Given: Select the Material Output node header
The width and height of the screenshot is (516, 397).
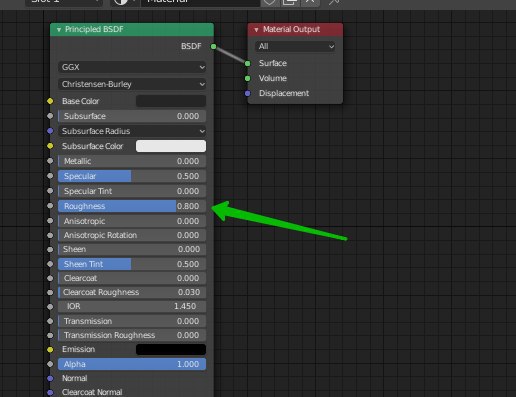Looking at the screenshot, I should pos(295,30).
